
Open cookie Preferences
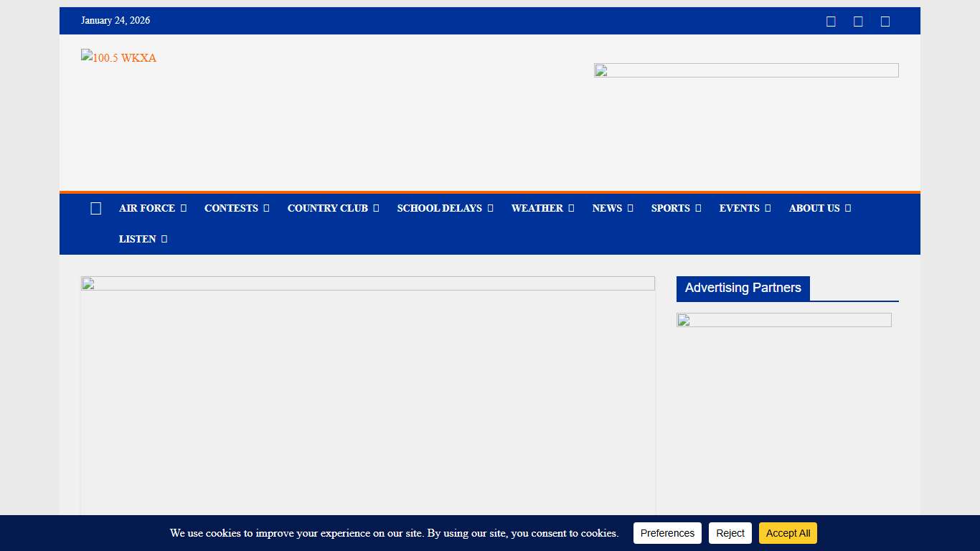coord(667,533)
